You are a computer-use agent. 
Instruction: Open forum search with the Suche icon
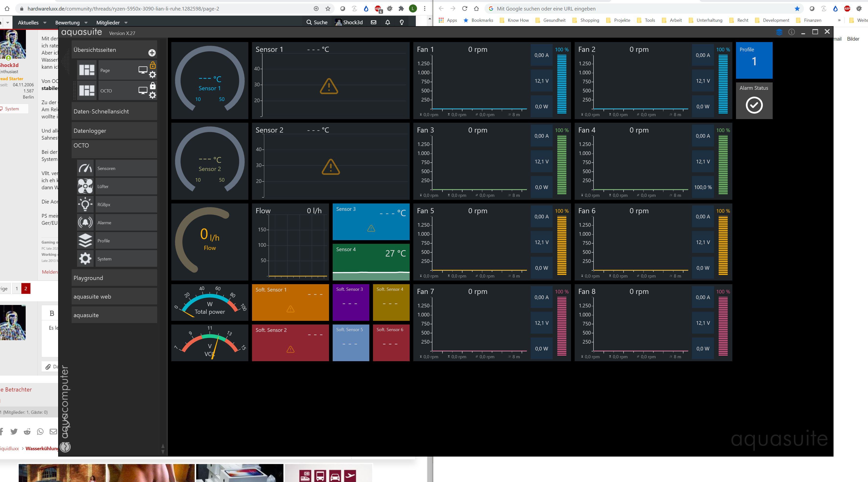point(317,22)
